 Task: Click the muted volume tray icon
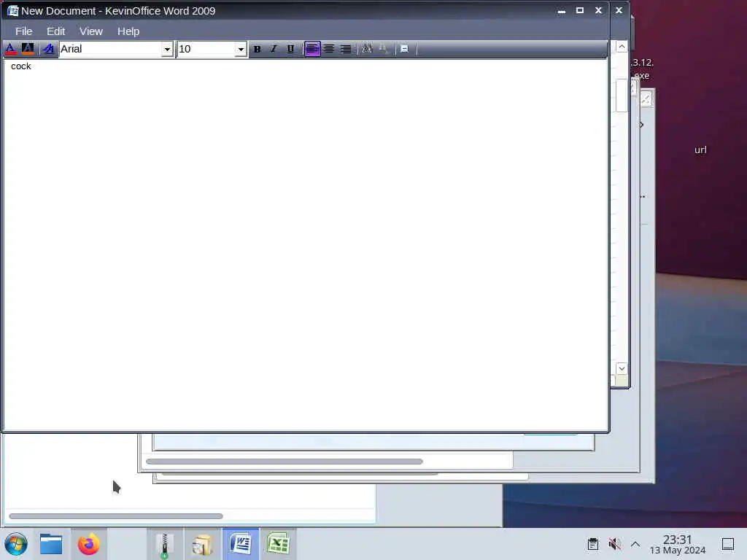pyautogui.click(x=614, y=544)
